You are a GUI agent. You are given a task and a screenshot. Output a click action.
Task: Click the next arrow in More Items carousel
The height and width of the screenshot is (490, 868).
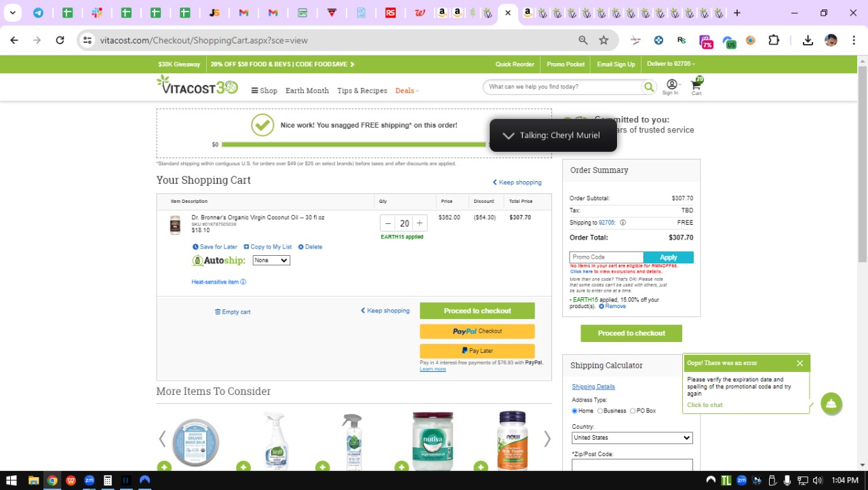(x=547, y=439)
